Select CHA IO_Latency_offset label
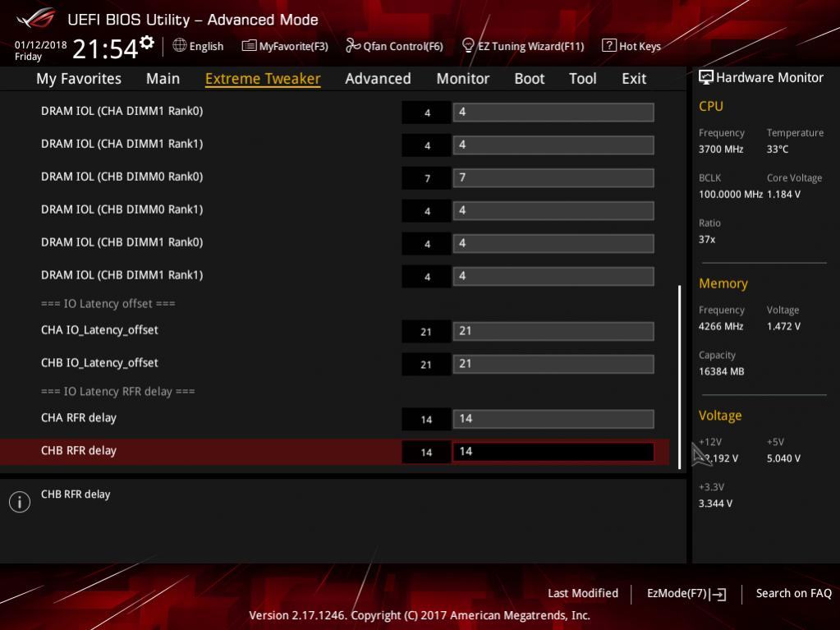This screenshot has height=630, width=840. (x=99, y=330)
